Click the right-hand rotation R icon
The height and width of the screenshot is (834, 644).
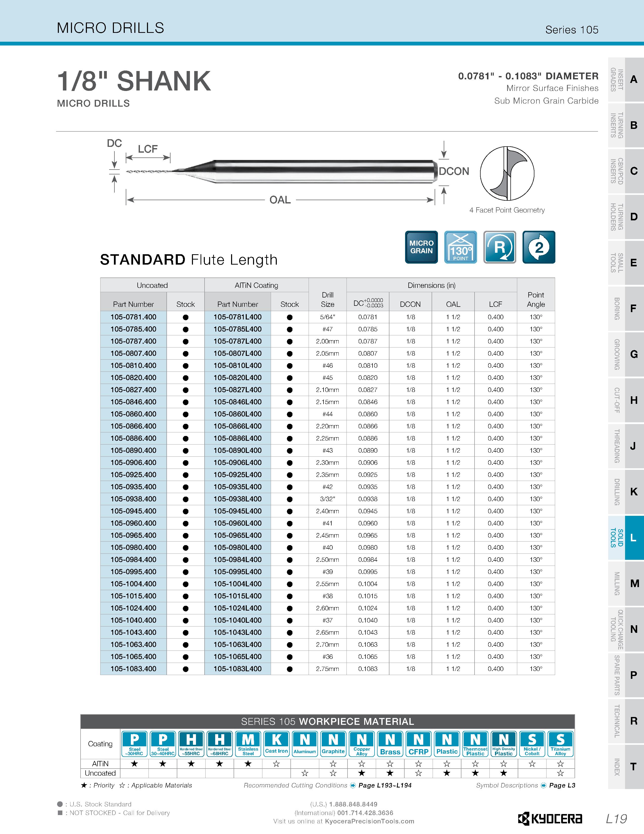(x=500, y=247)
